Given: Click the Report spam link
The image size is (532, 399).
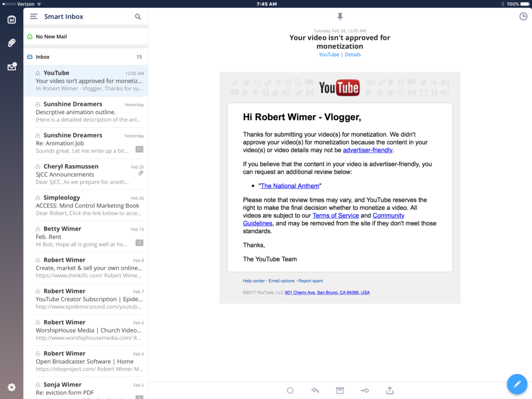Looking at the screenshot, I should 311,281.
